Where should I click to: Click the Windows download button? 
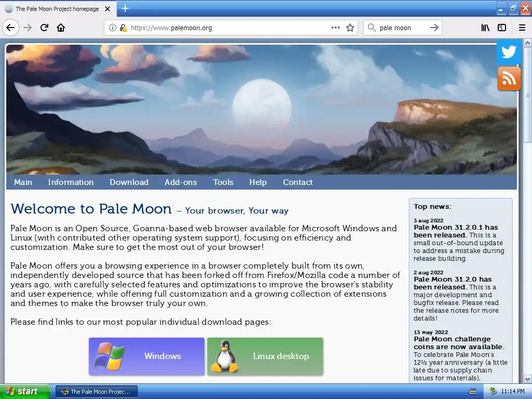pos(147,356)
